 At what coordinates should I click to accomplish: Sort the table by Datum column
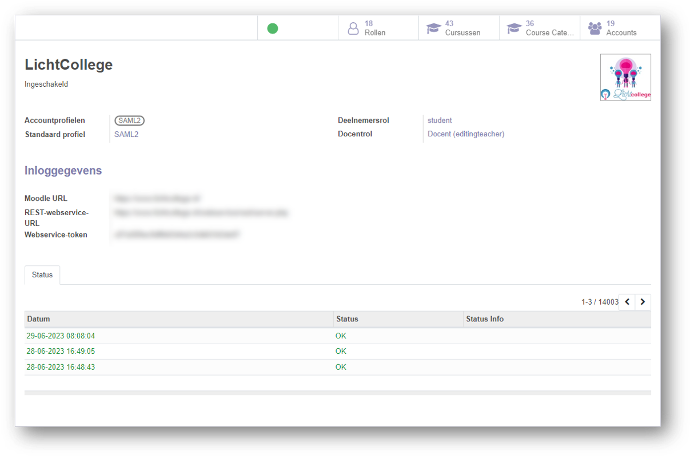pos(38,319)
